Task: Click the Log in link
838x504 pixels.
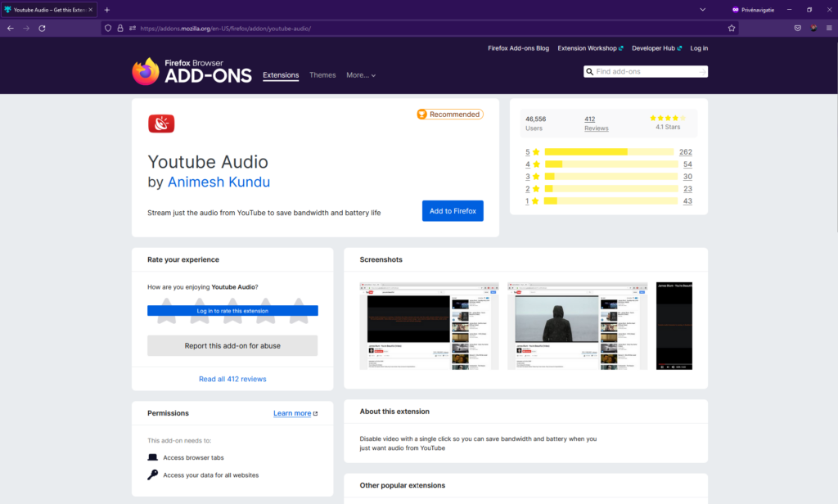Action: tap(699, 48)
